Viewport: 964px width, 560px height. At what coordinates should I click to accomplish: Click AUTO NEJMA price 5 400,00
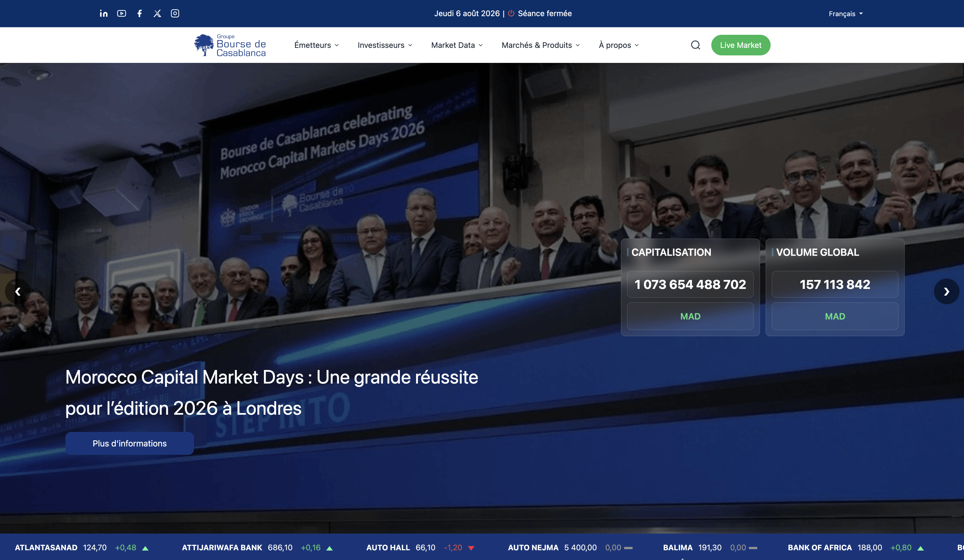tap(580, 548)
